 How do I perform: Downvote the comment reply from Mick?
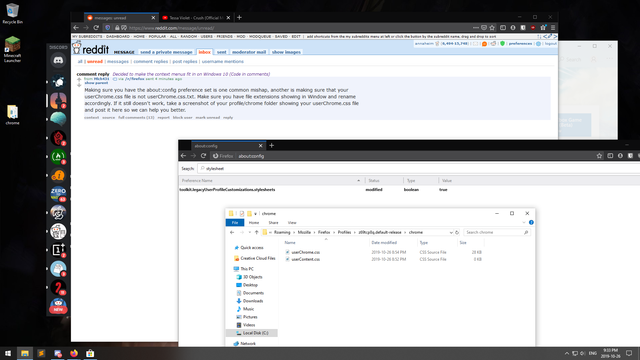tap(79, 85)
